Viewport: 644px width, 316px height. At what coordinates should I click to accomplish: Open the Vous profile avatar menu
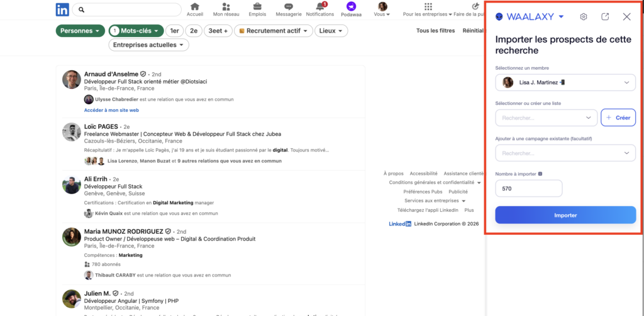[x=382, y=6]
